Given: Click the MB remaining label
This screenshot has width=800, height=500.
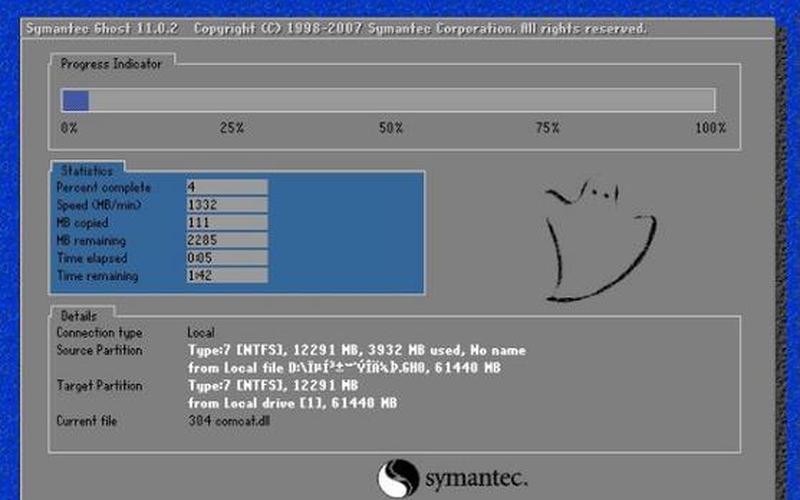Looking at the screenshot, I should pyautogui.click(x=91, y=240).
